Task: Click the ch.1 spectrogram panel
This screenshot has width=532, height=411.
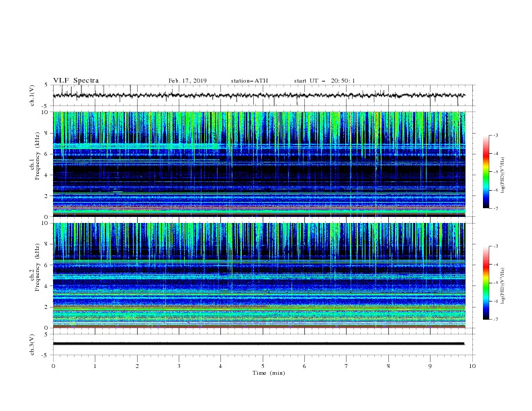Action: (259, 164)
